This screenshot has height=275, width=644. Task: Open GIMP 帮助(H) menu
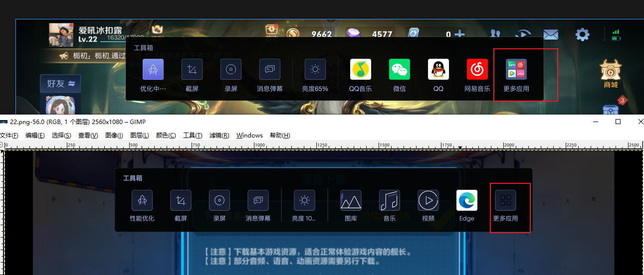click(280, 136)
